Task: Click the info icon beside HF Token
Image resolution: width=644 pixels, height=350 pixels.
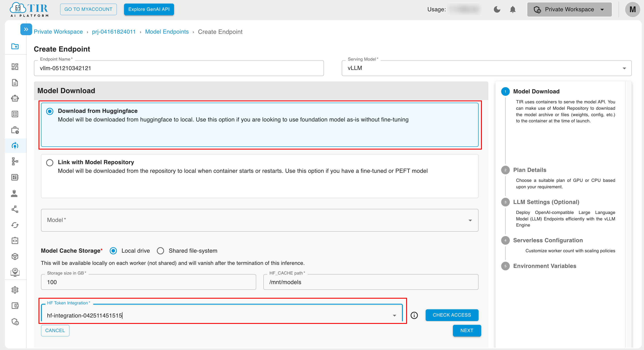Action: (414, 315)
